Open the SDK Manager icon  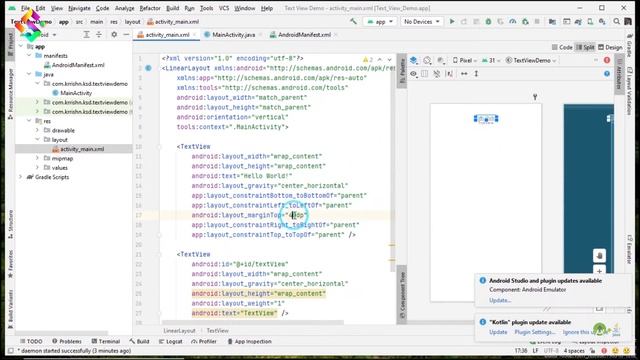602,22
